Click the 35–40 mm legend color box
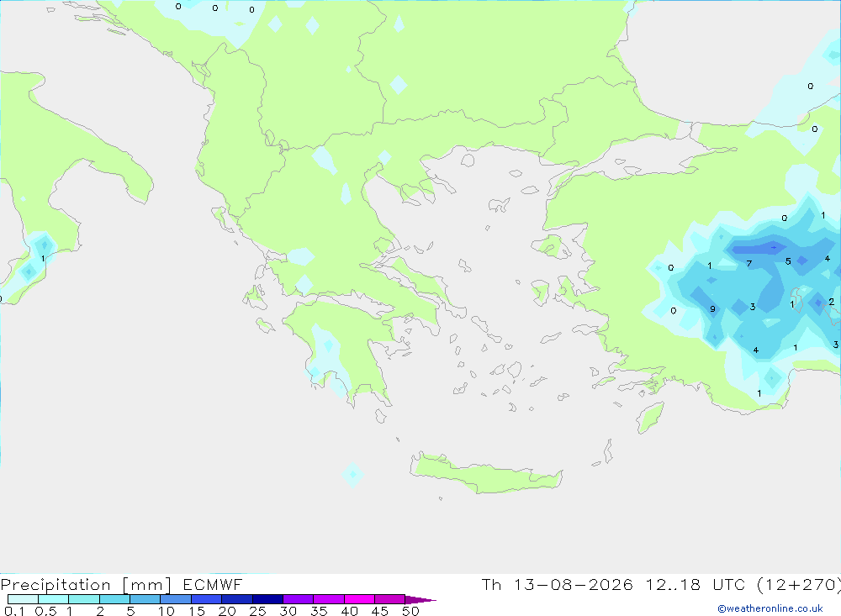The height and width of the screenshot is (616, 841). pyautogui.click(x=329, y=599)
